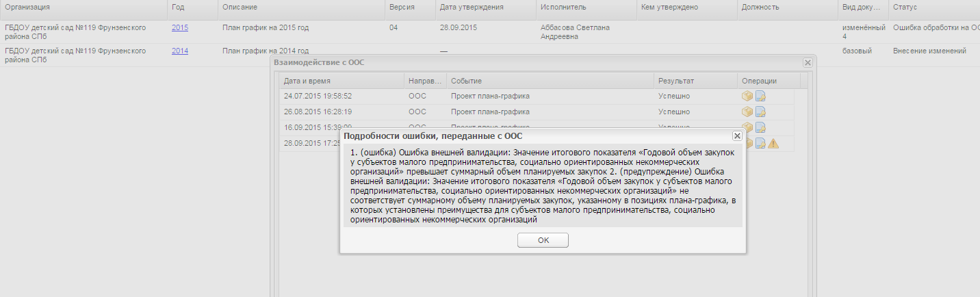Click the signed document icon in the 16.09.2015 row
The image size is (980, 297).
[x=760, y=127]
